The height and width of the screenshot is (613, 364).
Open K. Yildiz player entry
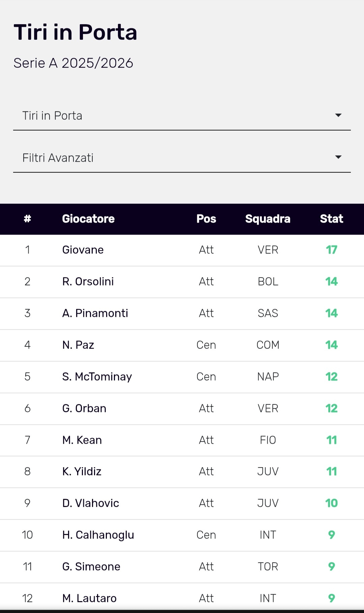click(x=82, y=472)
